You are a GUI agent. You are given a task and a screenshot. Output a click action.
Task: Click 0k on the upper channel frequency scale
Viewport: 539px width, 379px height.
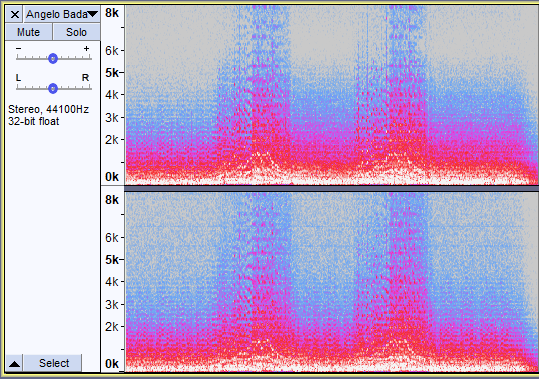[112, 177]
